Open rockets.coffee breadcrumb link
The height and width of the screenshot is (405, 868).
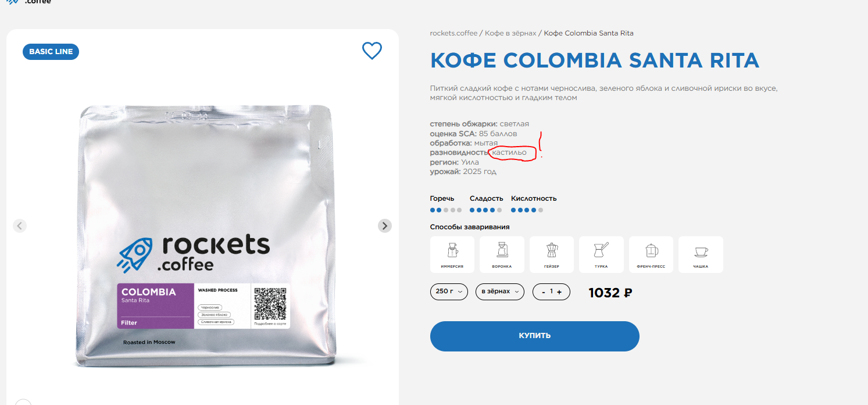(453, 33)
